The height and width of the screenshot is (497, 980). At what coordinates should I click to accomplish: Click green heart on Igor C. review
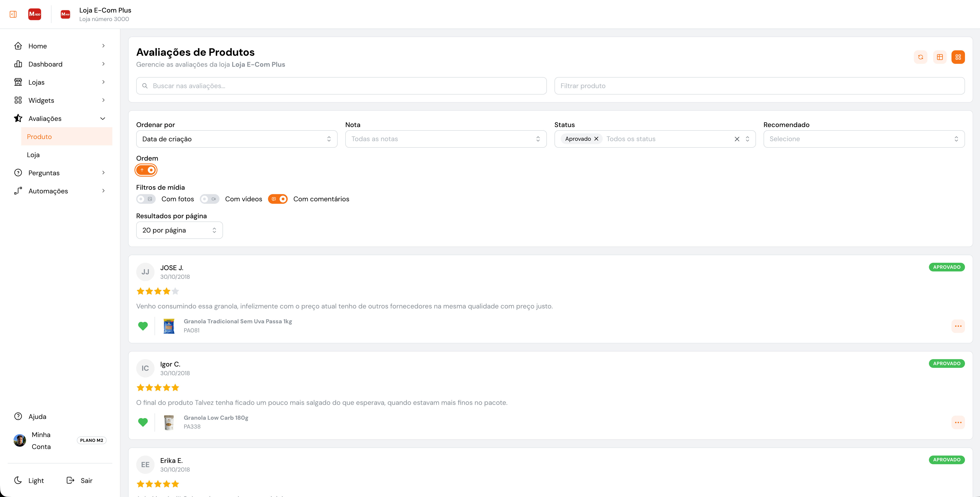point(143,422)
